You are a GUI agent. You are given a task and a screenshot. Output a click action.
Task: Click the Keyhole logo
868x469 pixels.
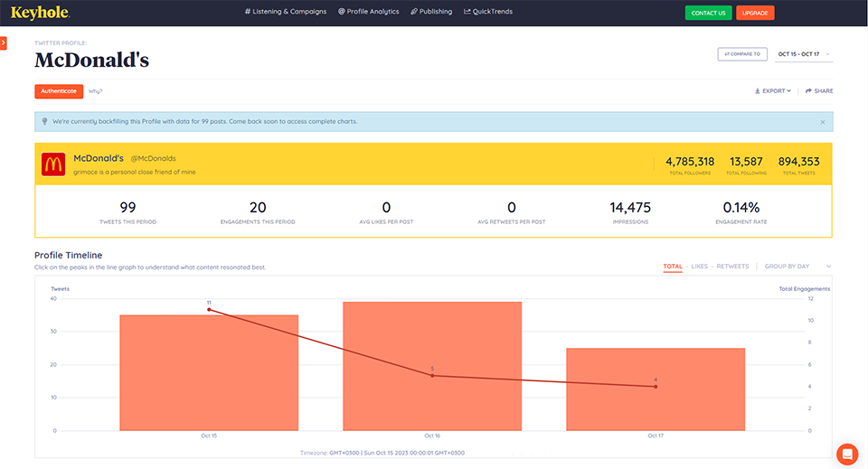point(40,12)
